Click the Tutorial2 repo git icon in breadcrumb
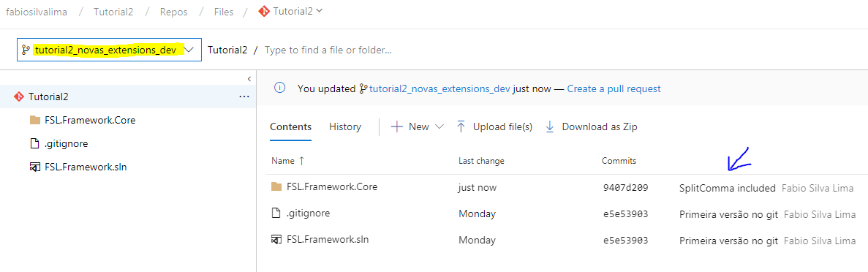Image resolution: width=868 pixels, height=272 pixels. (264, 11)
